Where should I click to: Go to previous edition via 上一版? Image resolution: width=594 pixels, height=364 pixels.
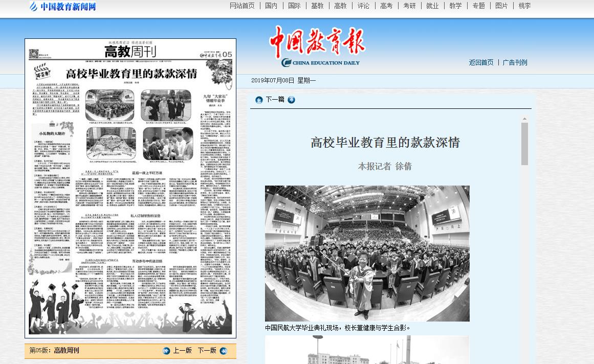pyautogui.click(x=182, y=351)
